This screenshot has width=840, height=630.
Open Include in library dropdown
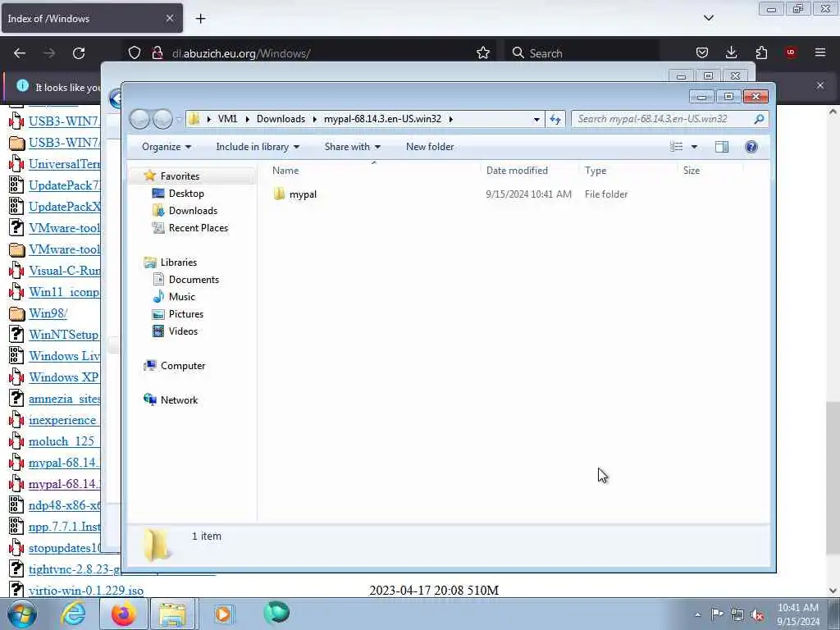coord(258,147)
